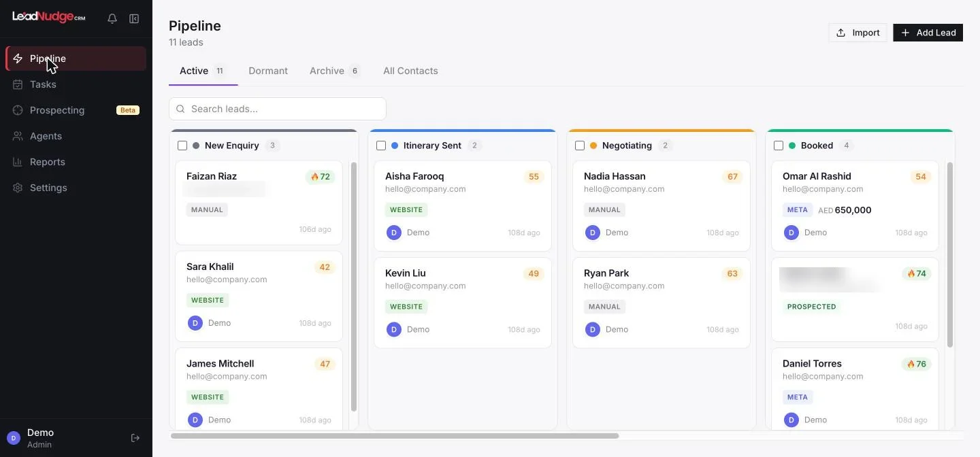Click the MANUAL tag on Faizan Riaz card

207,210
